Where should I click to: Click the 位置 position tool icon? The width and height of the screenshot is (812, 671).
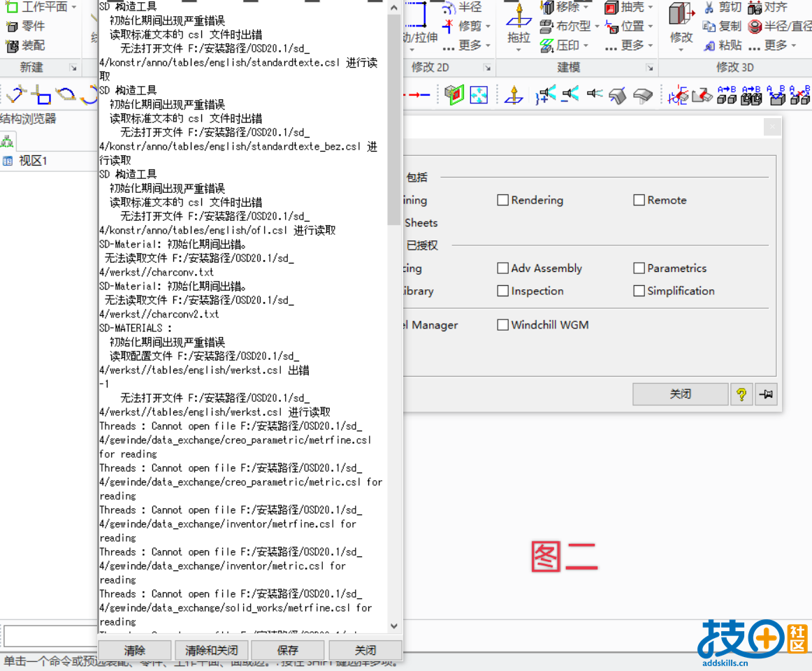(x=611, y=27)
